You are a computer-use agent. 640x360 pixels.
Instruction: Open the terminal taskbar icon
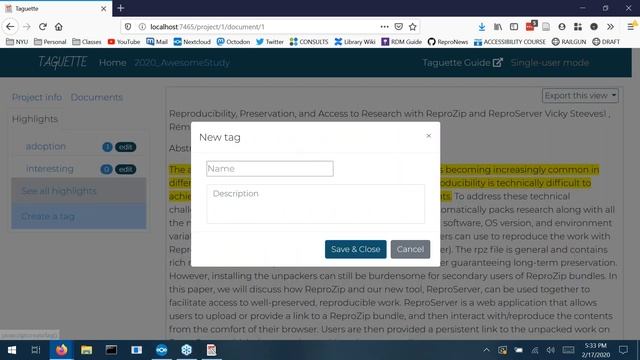111,350
